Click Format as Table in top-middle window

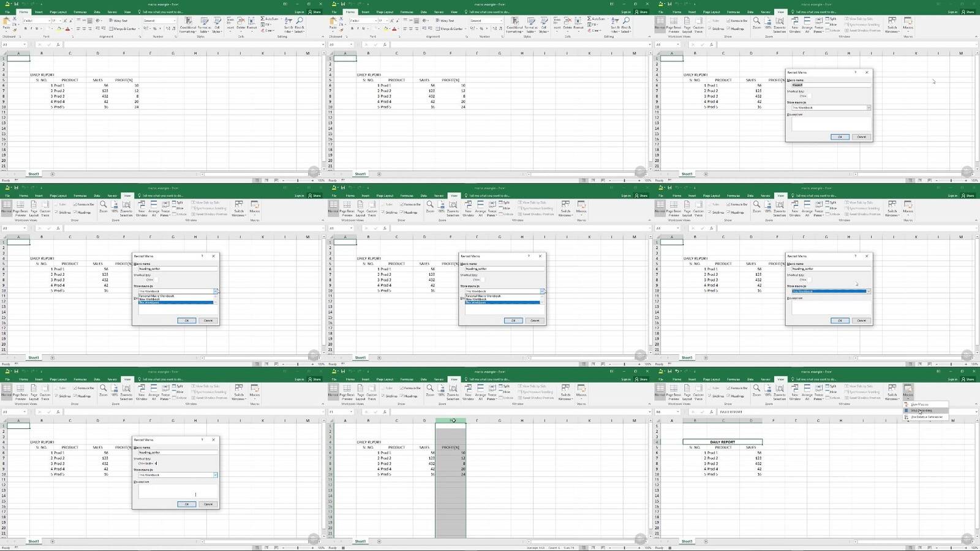[531, 25]
